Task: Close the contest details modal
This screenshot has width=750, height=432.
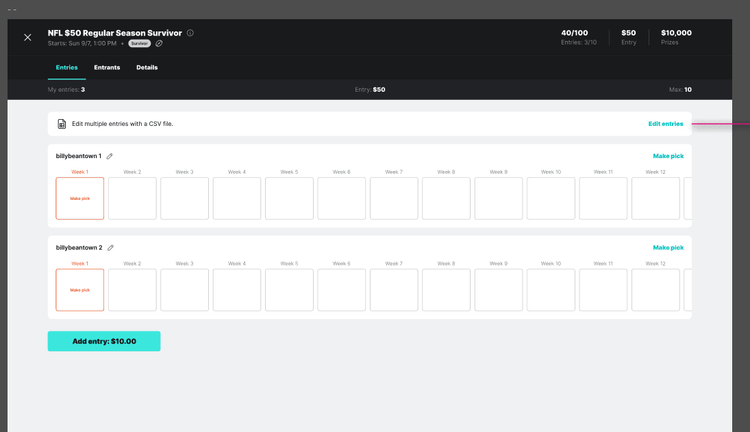Action: pyautogui.click(x=27, y=37)
